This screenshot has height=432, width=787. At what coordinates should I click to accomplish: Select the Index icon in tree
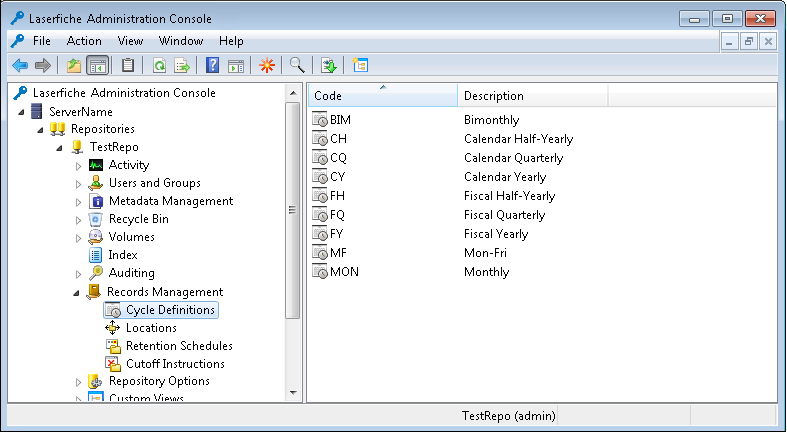click(x=95, y=255)
